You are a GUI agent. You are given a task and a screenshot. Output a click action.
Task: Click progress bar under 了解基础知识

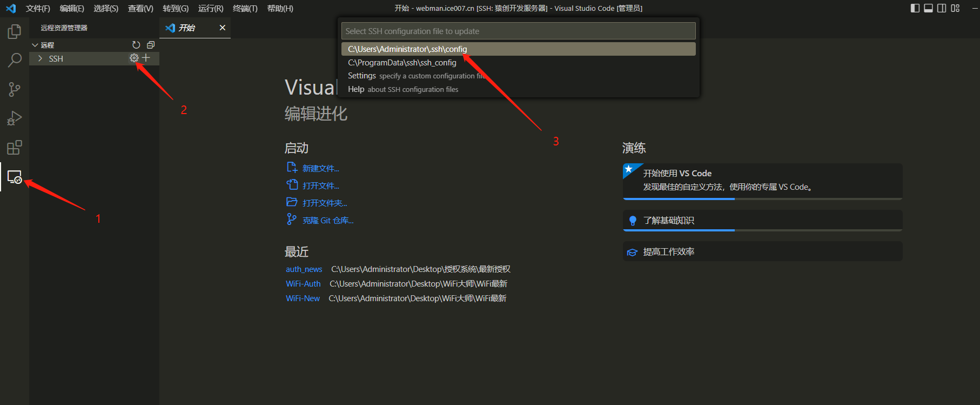click(762, 230)
